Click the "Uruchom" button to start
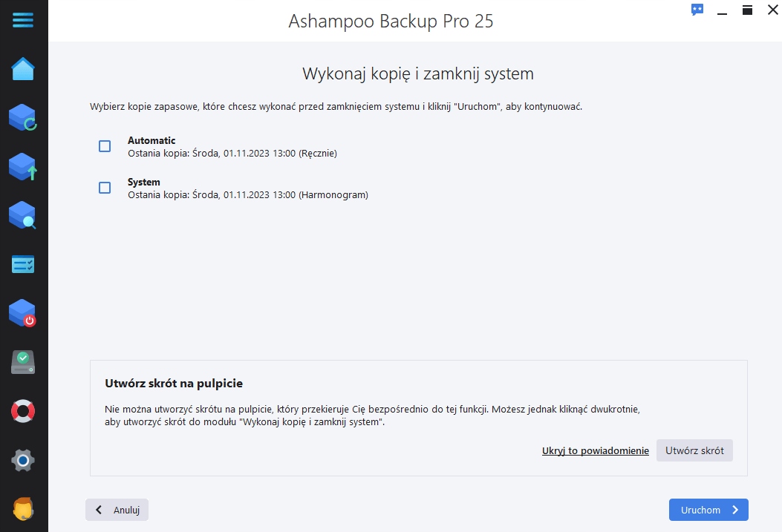Viewport: 782px width, 532px height. point(708,510)
